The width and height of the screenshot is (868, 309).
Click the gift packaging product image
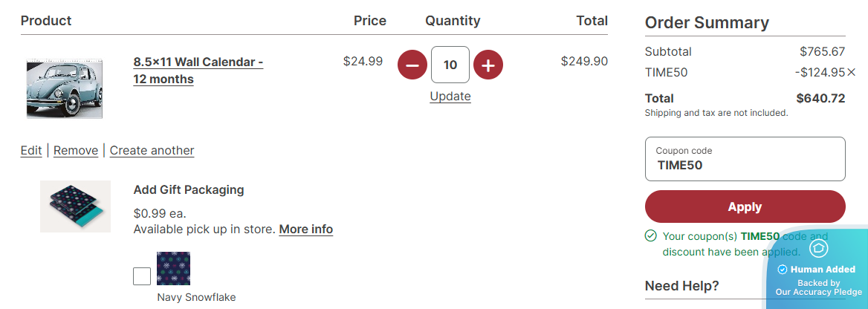point(75,206)
